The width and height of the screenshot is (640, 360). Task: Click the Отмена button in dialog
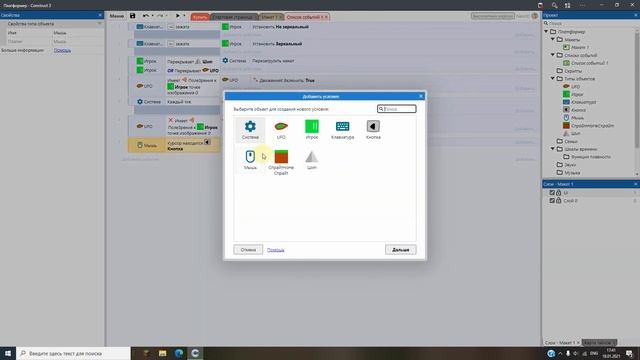[x=248, y=249]
